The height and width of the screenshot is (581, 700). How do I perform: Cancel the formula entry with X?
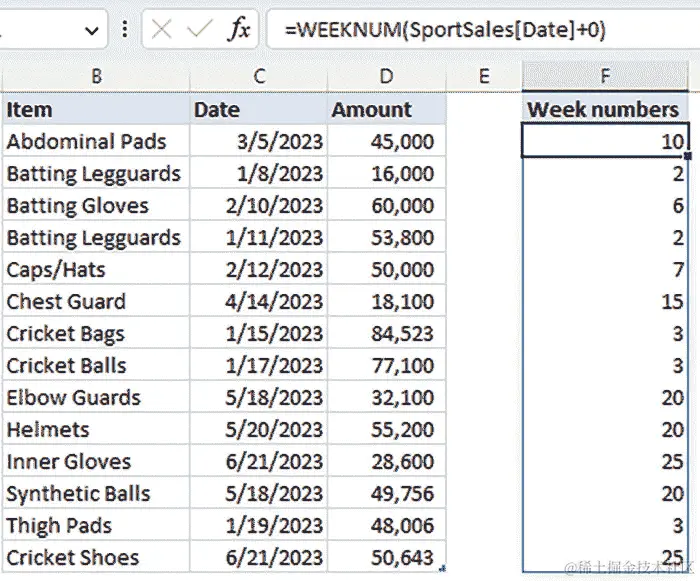[161, 30]
